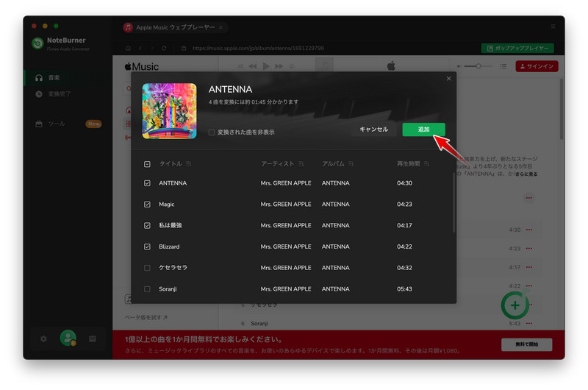This screenshot has width=588, height=390.
Task: Open more options beside the 4:30 track
Action: (x=528, y=230)
